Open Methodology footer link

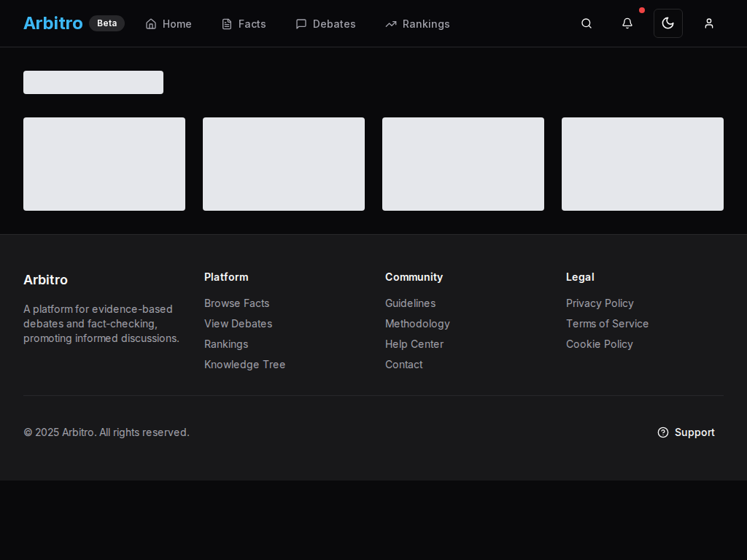(417, 324)
